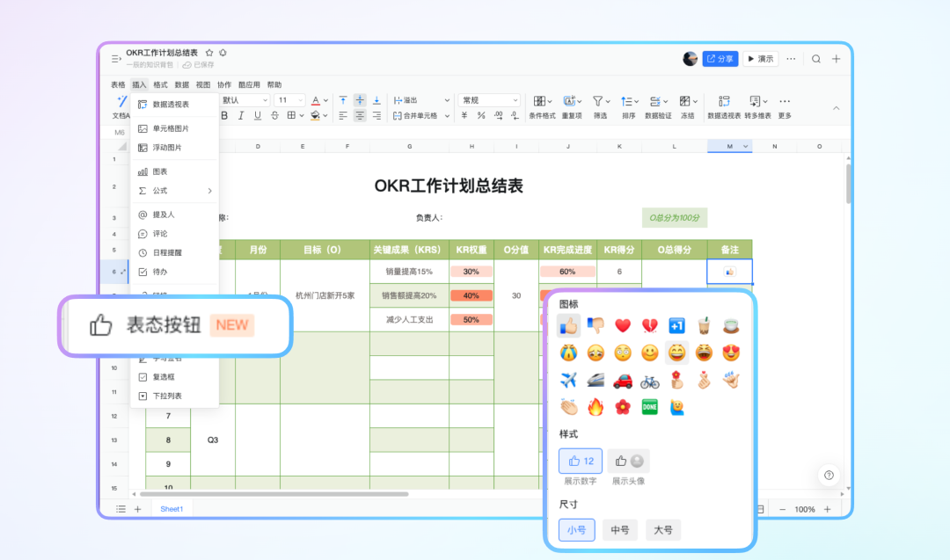Pick the thumbs-down reaction icon

click(x=596, y=326)
